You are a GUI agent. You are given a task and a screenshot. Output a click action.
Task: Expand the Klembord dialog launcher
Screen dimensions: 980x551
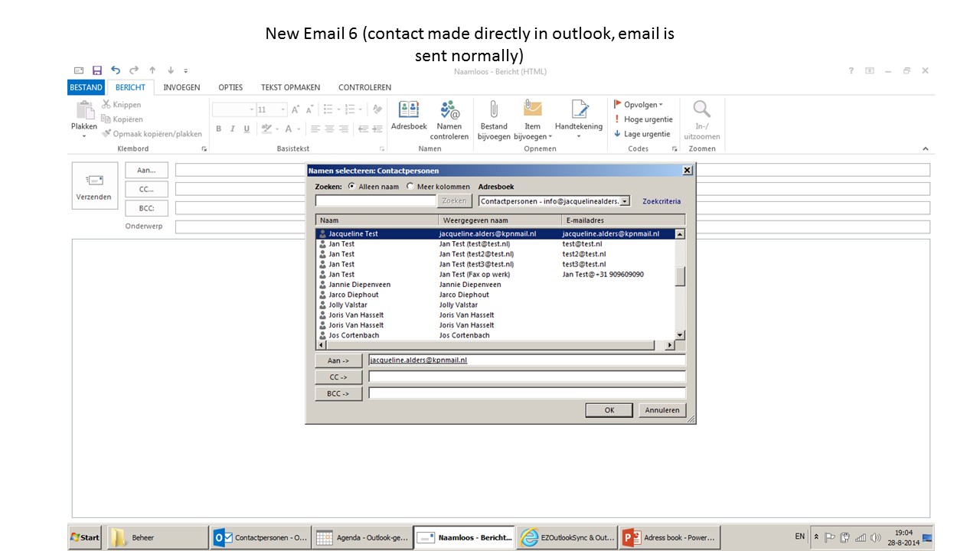tap(204, 148)
